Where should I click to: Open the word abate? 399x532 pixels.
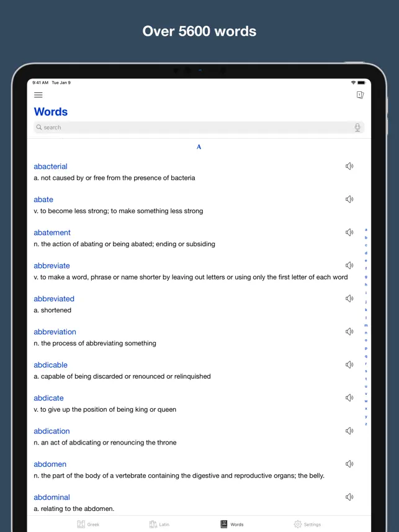[43, 200]
